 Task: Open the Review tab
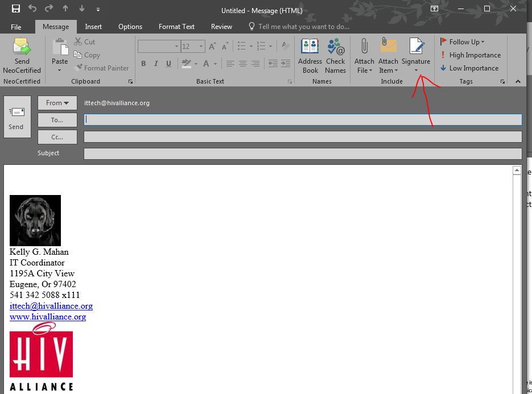coord(221,27)
